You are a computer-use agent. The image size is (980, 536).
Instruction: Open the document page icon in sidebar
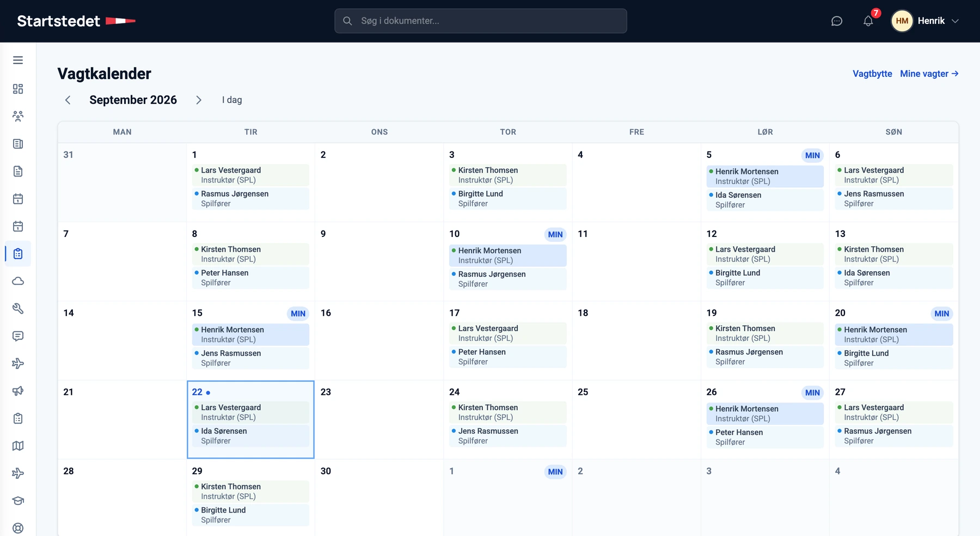[18, 171]
